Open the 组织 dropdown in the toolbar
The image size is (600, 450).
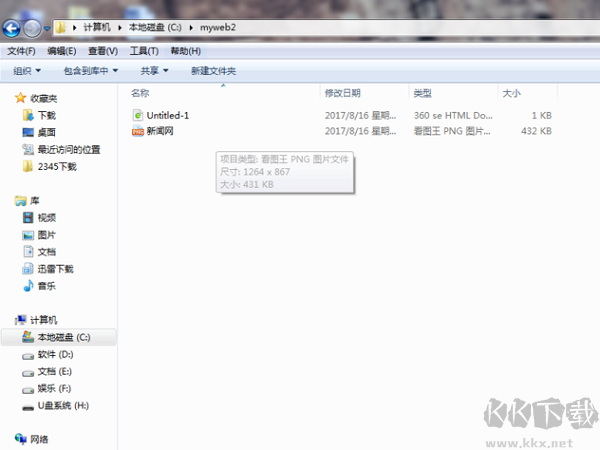tap(27, 71)
